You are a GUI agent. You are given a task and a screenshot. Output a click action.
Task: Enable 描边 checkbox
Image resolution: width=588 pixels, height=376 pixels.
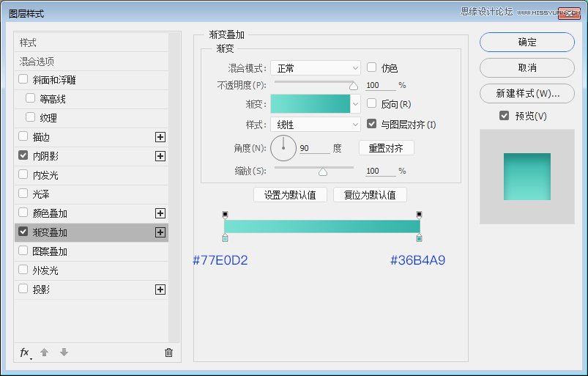[23, 136]
